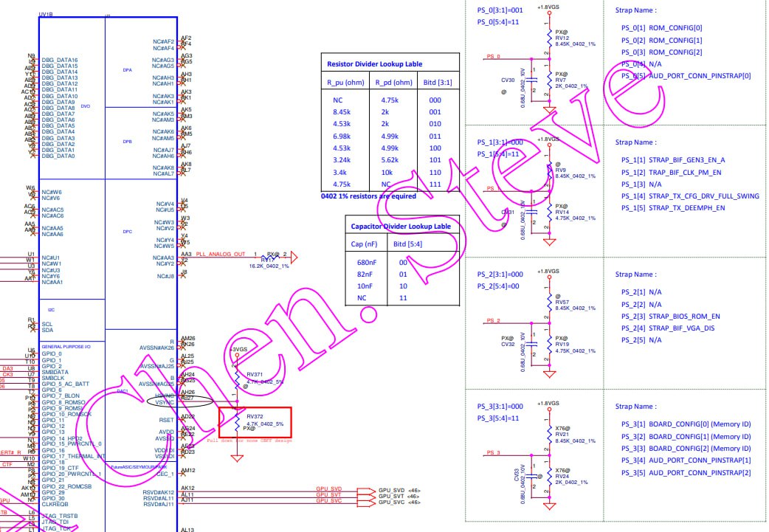Click the "GENERAL PURPOSE I/O" block heading
This screenshot has width=769, height=532.
pyautogui.click(x=66, y=347)
